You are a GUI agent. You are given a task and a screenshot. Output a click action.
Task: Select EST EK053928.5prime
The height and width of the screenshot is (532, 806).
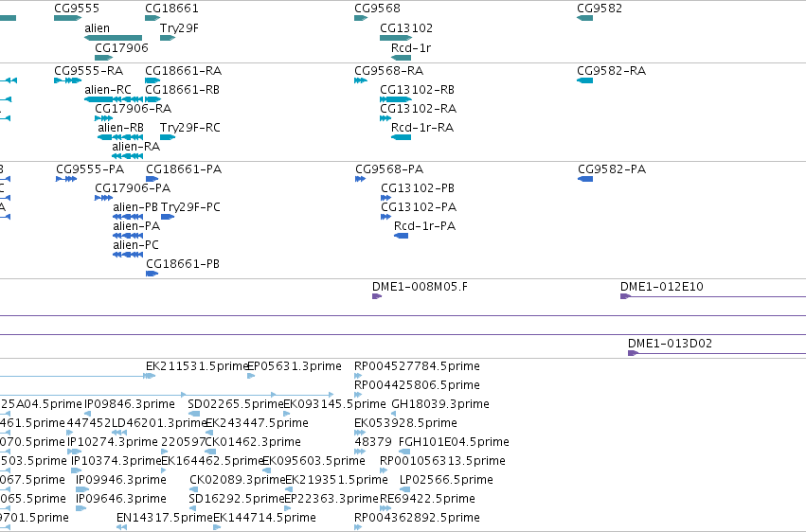(x=359, y=433)
